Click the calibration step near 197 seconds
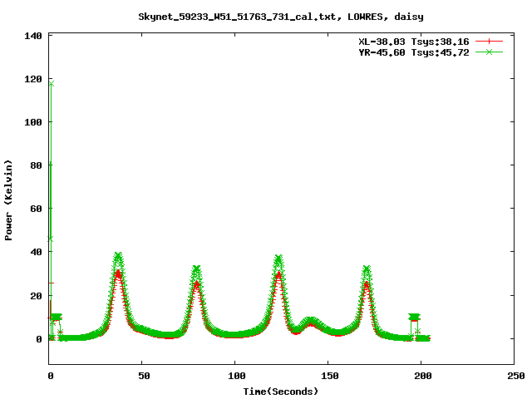The image size is (532, 399). pos(414,317)
